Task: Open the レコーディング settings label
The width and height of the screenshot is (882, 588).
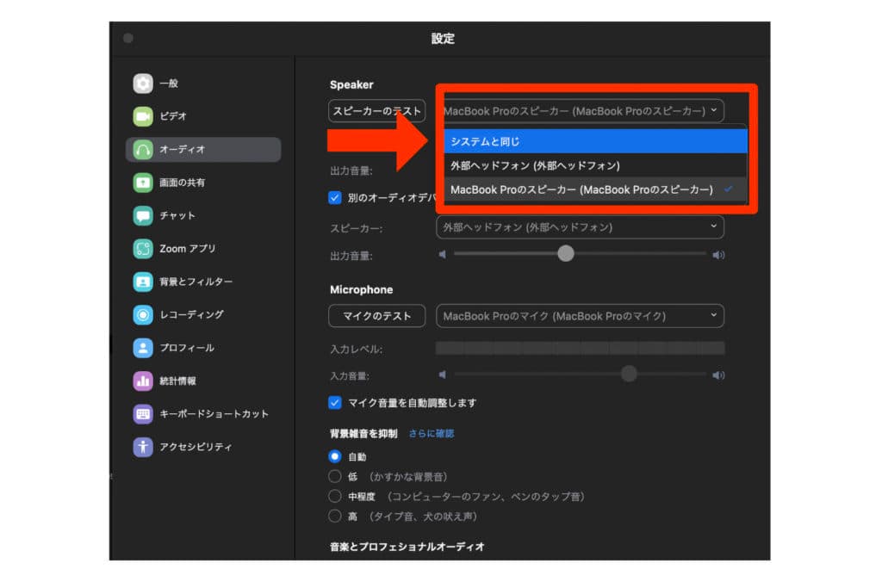Action: click(191, 315)
